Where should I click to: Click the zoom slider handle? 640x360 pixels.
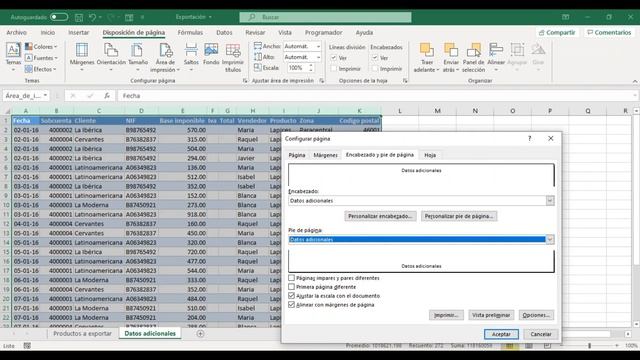click(x=589, y=346)
